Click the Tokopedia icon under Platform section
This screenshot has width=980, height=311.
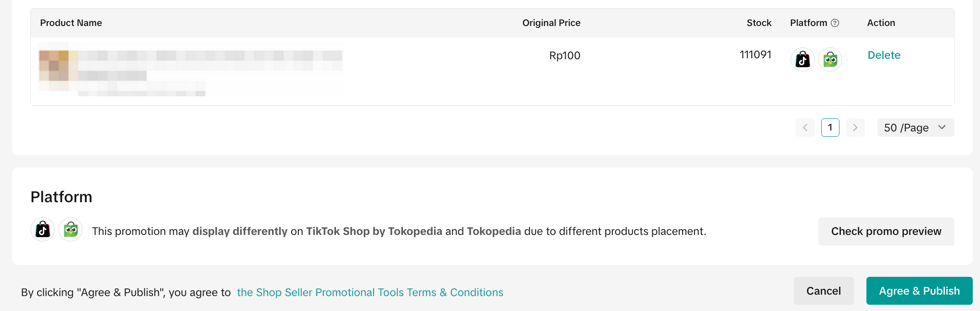[x=71, y=230]
